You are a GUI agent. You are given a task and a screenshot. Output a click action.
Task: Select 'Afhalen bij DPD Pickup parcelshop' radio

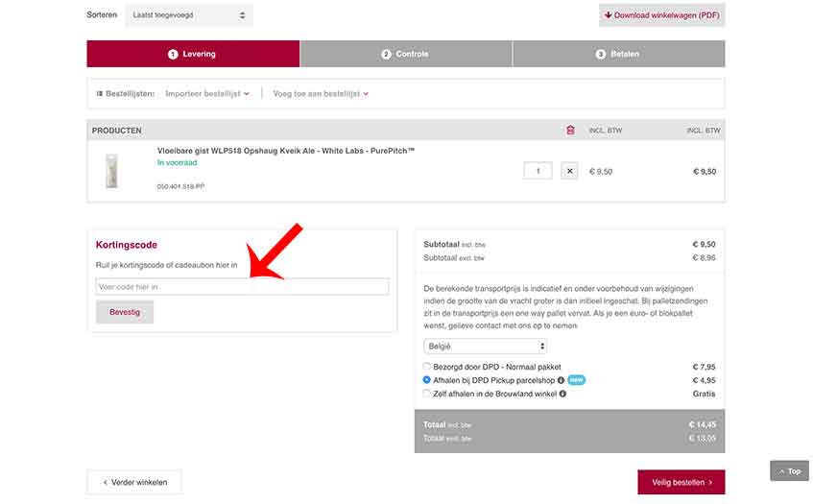(x=427, y=380)
